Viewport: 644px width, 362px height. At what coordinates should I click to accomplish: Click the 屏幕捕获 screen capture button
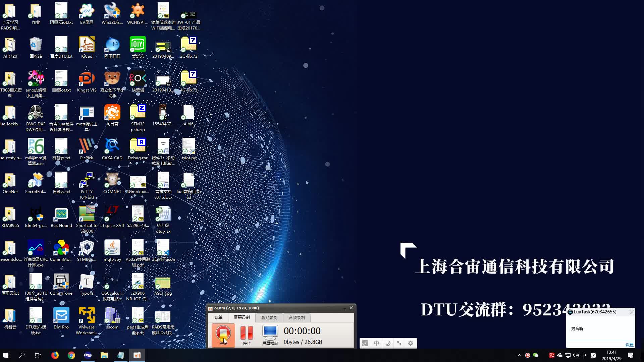pos(270,335)
